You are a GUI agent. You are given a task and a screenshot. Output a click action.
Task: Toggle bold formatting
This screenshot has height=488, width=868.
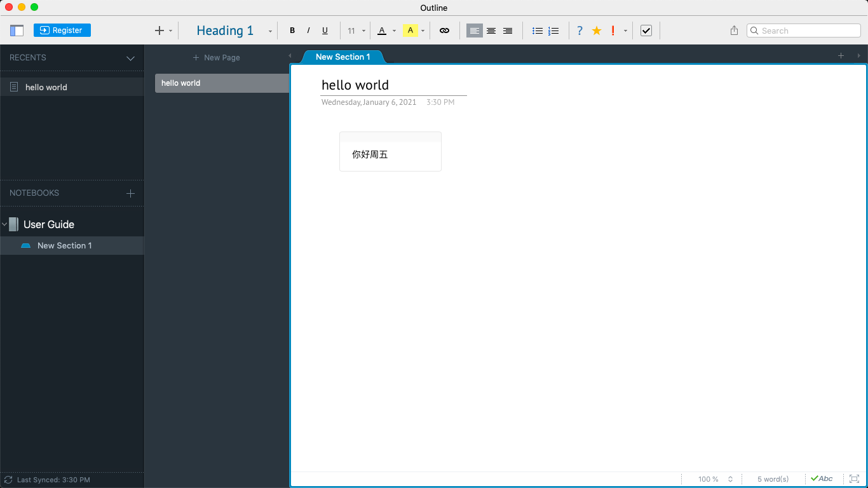292,30
